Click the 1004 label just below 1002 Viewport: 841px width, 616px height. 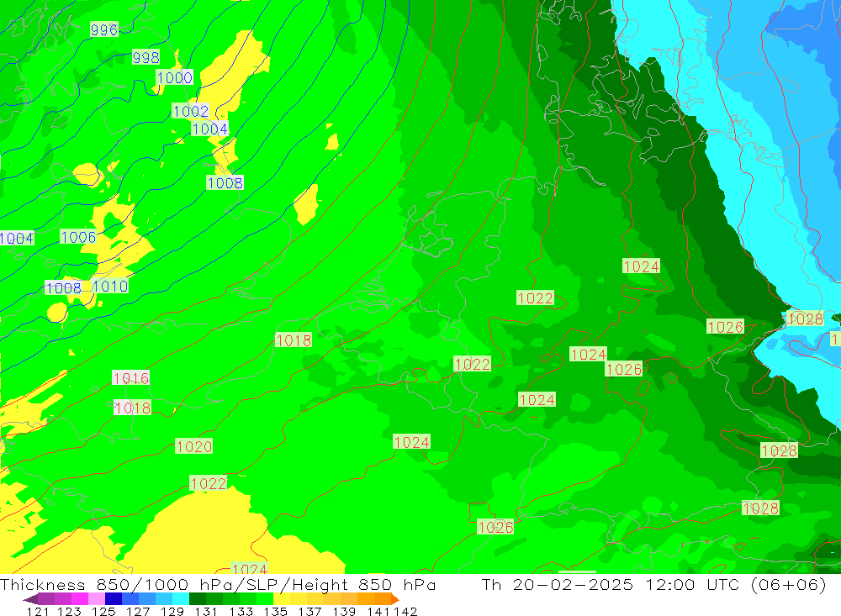209,129
